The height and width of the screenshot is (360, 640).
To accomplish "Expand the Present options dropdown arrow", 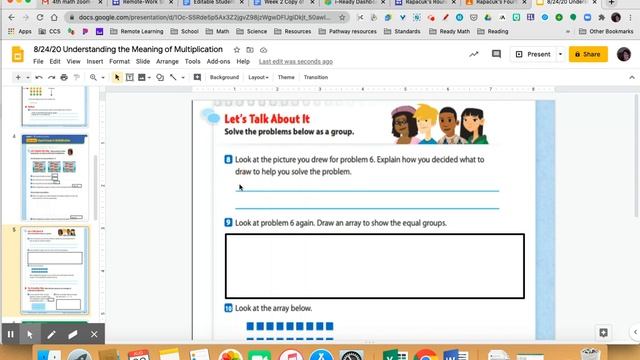I will coord(560,54).
